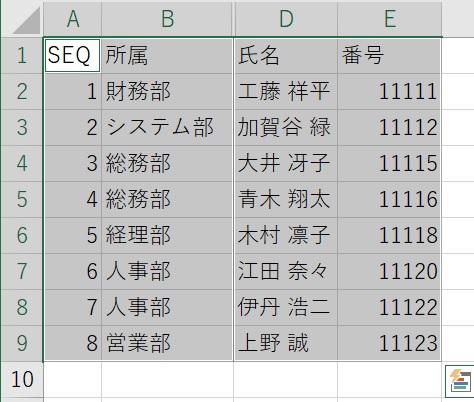Open the Quick Analysis icon
474x402 pixels.
[460, 381]
